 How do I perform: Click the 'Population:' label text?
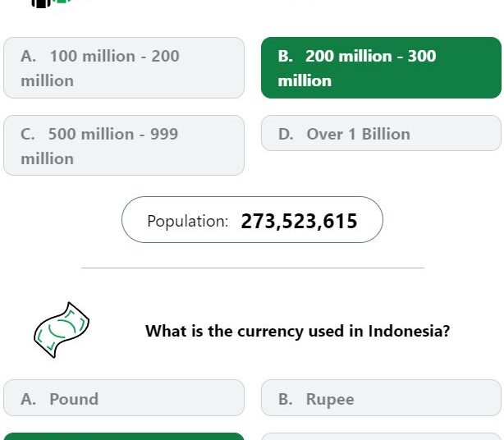[188, 222]
